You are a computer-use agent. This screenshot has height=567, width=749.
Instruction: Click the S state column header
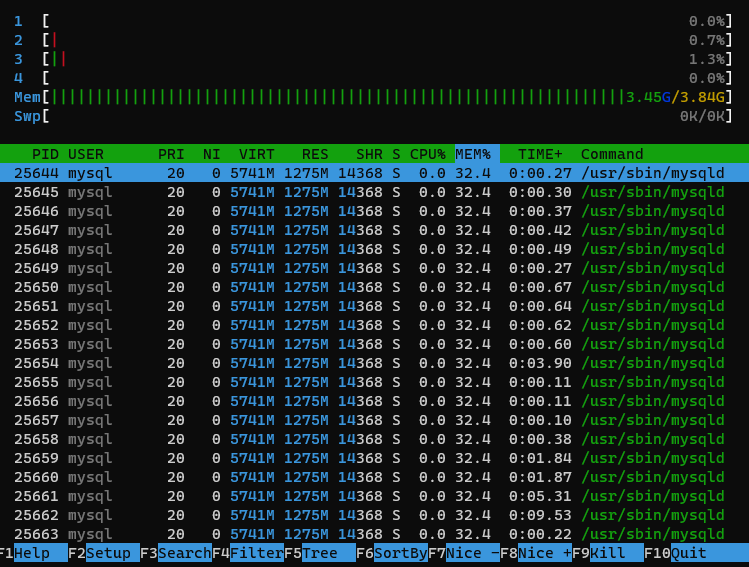pos(396,154)
